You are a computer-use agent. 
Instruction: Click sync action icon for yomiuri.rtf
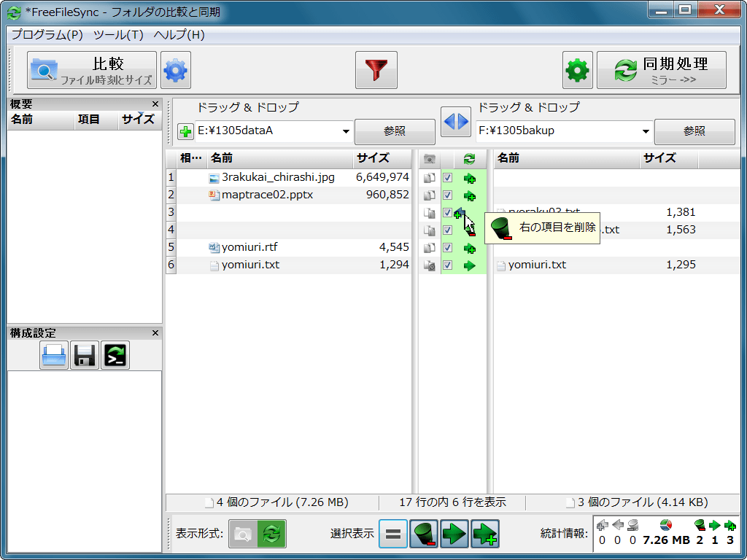click(x=470, y=249)
